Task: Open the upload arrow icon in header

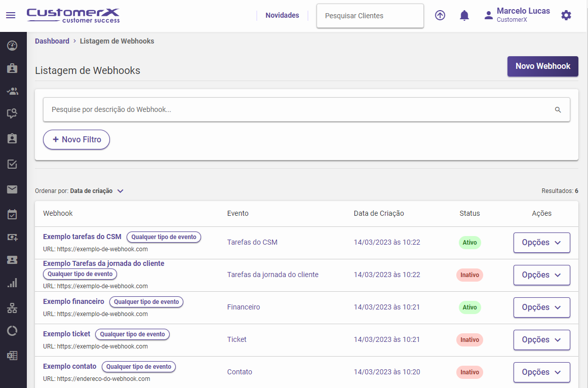Action: tap(440, 15)
